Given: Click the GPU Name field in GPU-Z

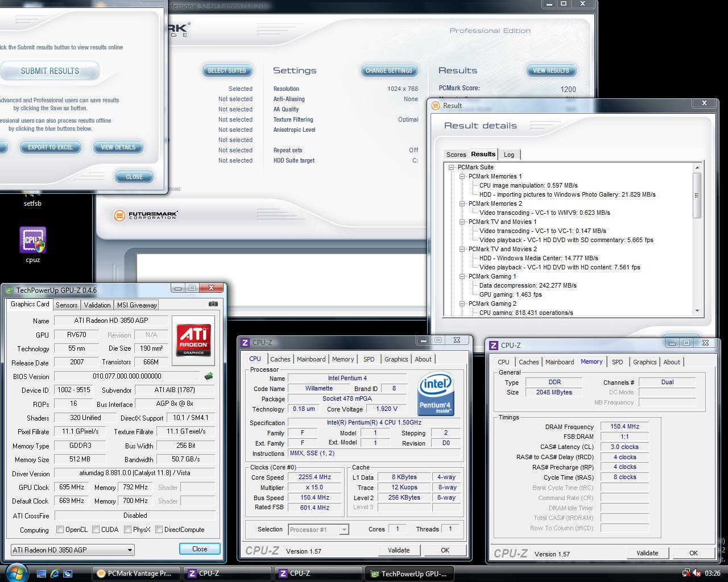Looking at the screenshot, I should [x=111, y=321].
